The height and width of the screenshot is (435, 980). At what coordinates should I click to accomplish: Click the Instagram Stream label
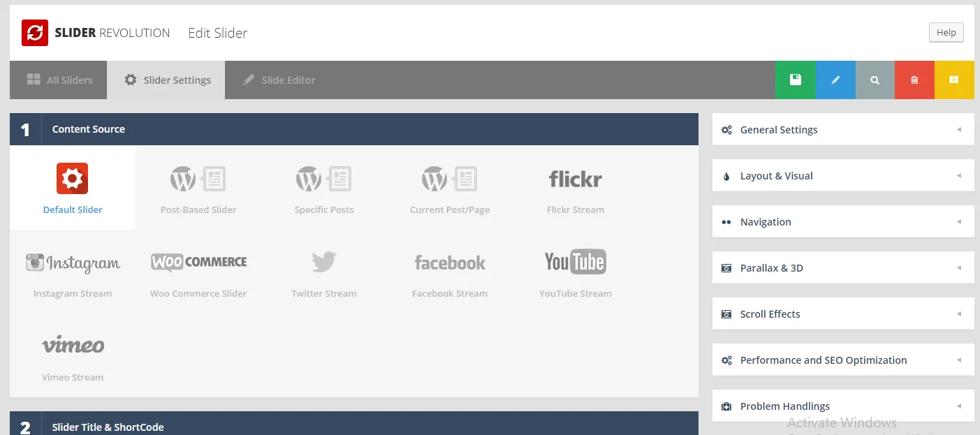click(73, 293)
